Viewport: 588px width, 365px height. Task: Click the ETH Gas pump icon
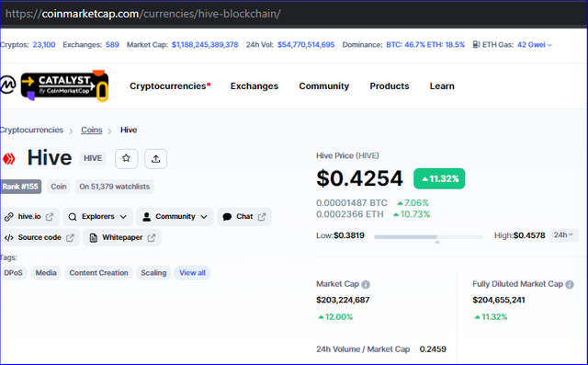pyautogui.click(x=476, y=45)
